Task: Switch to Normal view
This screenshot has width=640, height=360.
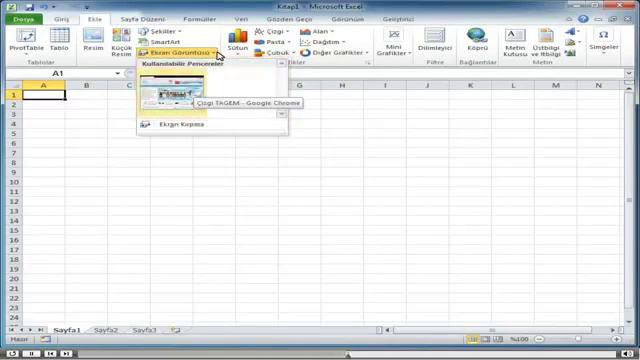Action: [x=473, y=339]
